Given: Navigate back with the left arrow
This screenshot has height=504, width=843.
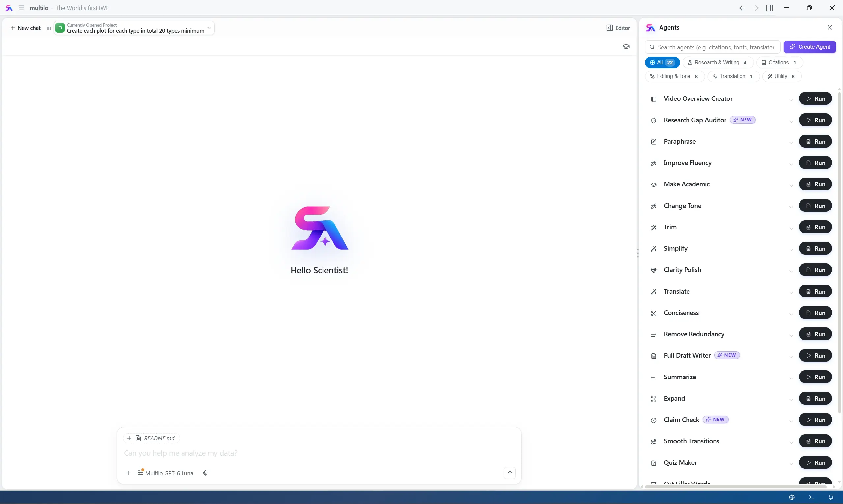Looking at the screenshot, I should coord(742,8).
